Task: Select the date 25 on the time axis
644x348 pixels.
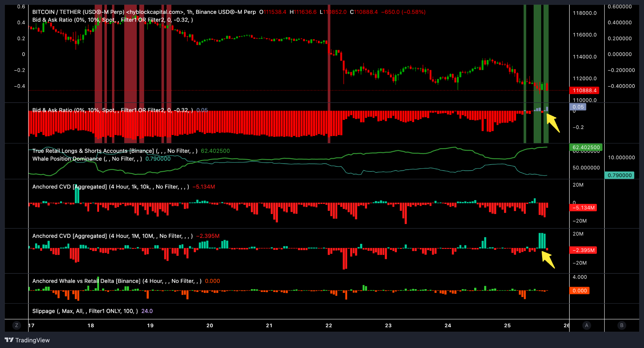Action: (x=508, y=326)
